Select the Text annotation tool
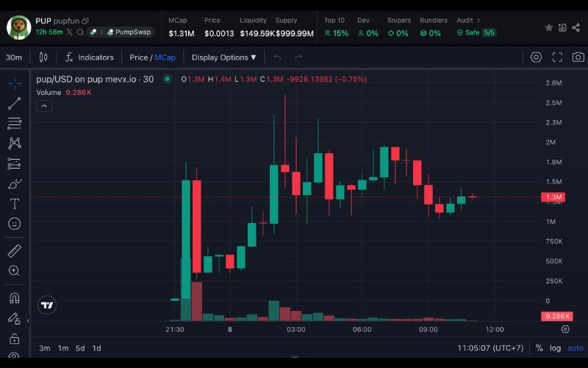588x368 pixels. 14,204
